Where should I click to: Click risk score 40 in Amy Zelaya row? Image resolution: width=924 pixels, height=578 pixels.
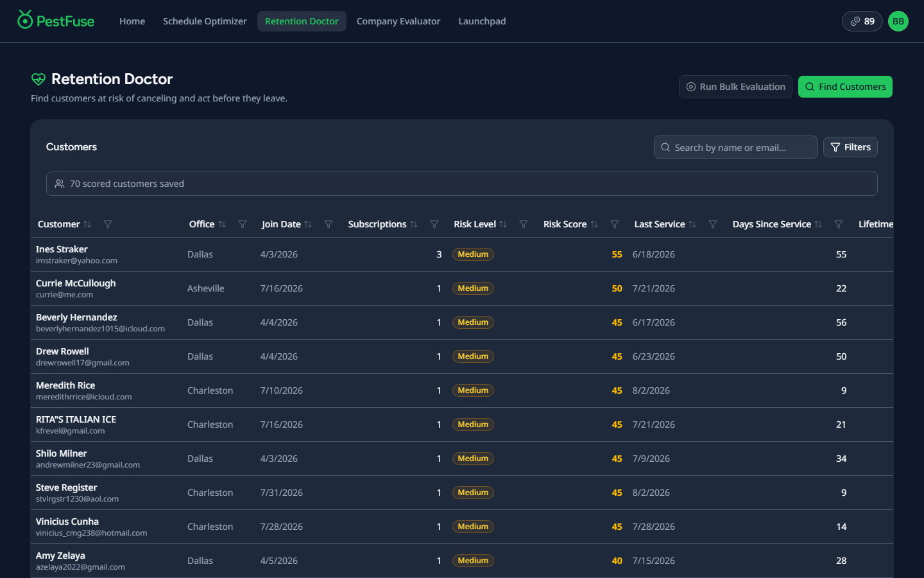pyautogui.click(x=617, y=561)
